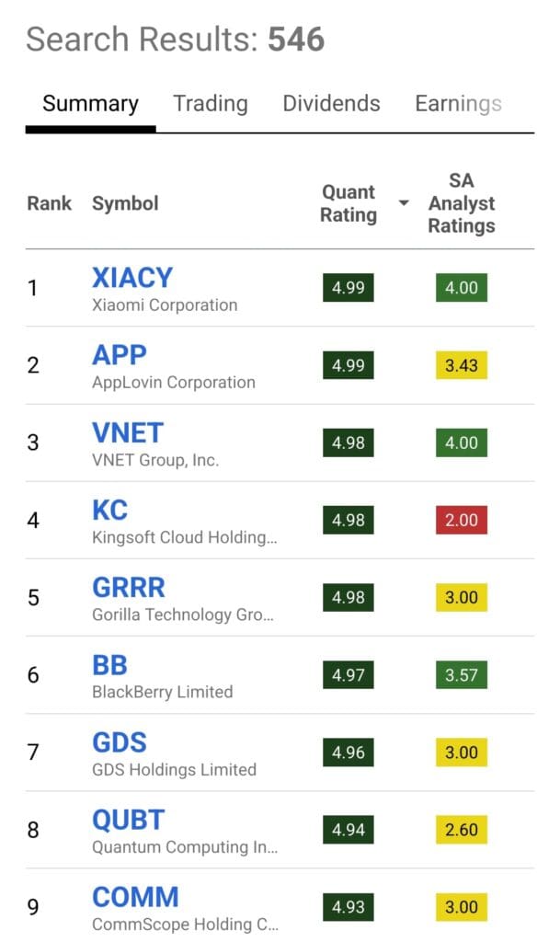The width and height of the screenshot is (560, 942).
Task: Sort results by the Rank column header
Action: pos(49,203)
